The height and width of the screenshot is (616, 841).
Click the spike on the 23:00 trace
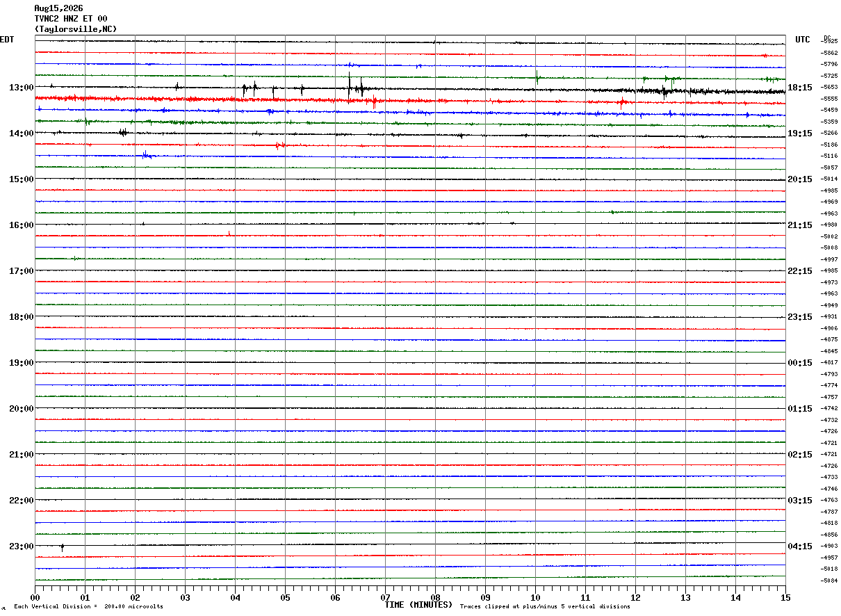[63, 548]
